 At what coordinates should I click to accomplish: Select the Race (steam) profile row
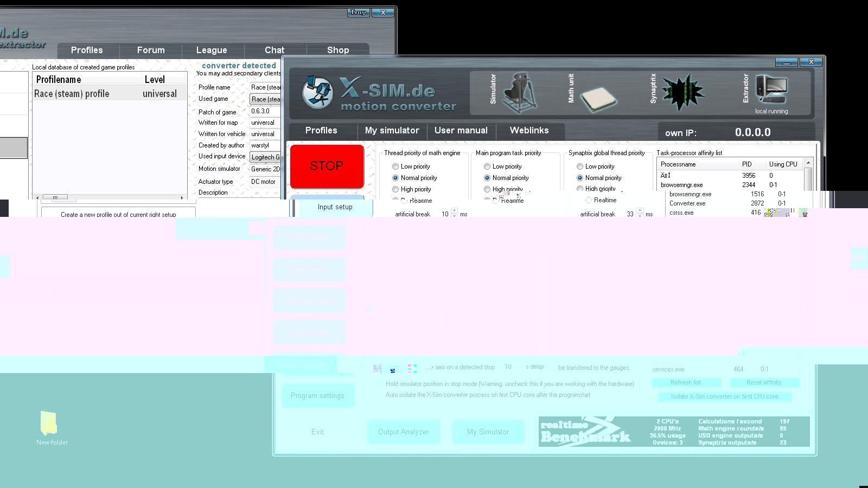[108, 94]
